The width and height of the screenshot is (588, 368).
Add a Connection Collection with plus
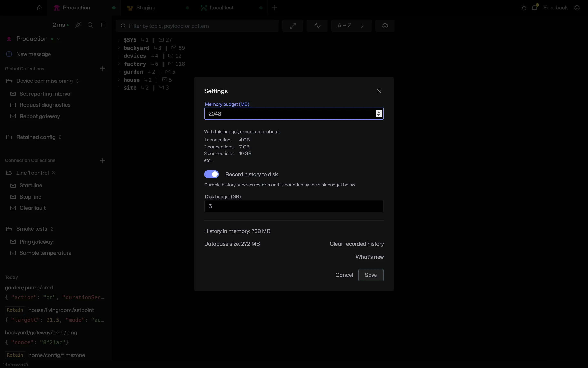102,161
